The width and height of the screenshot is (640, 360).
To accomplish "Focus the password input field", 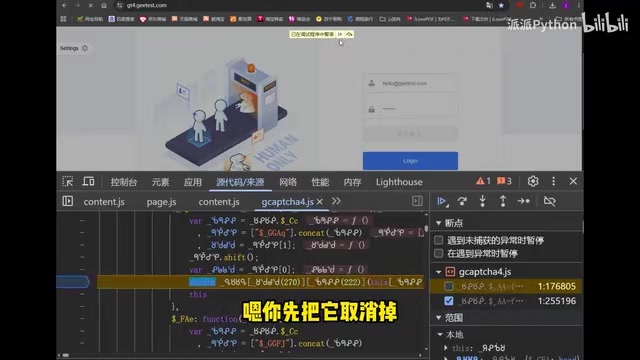I will (410, 109).
